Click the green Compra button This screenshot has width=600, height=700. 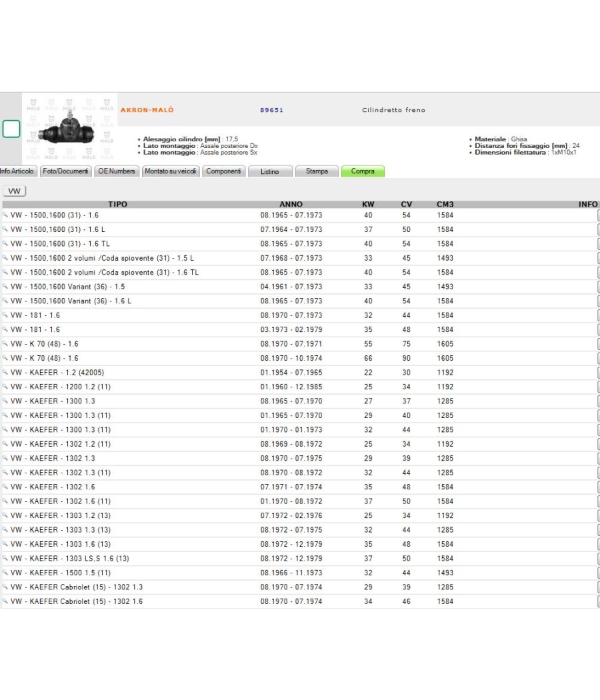[363, 171]
